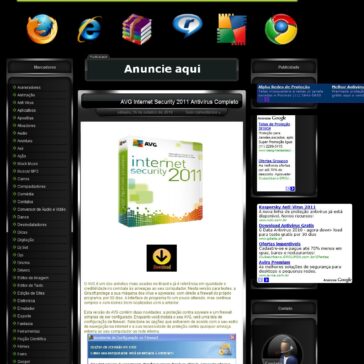Open the Editor de Texto category
364x364 pixels.
tap(30, 285)
